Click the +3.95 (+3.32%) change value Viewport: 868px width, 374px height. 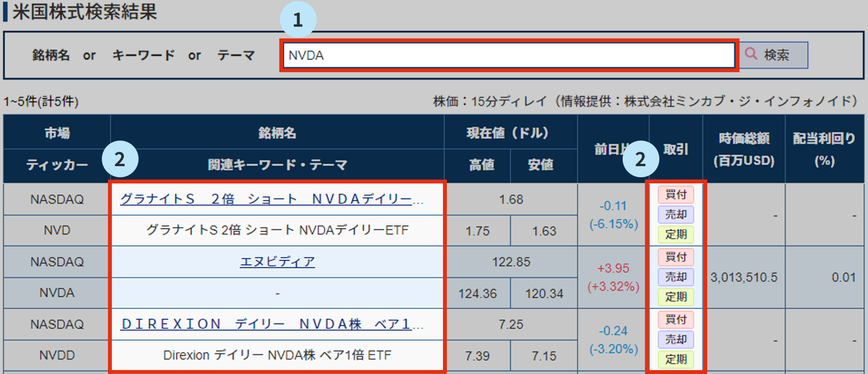(613, 277)
